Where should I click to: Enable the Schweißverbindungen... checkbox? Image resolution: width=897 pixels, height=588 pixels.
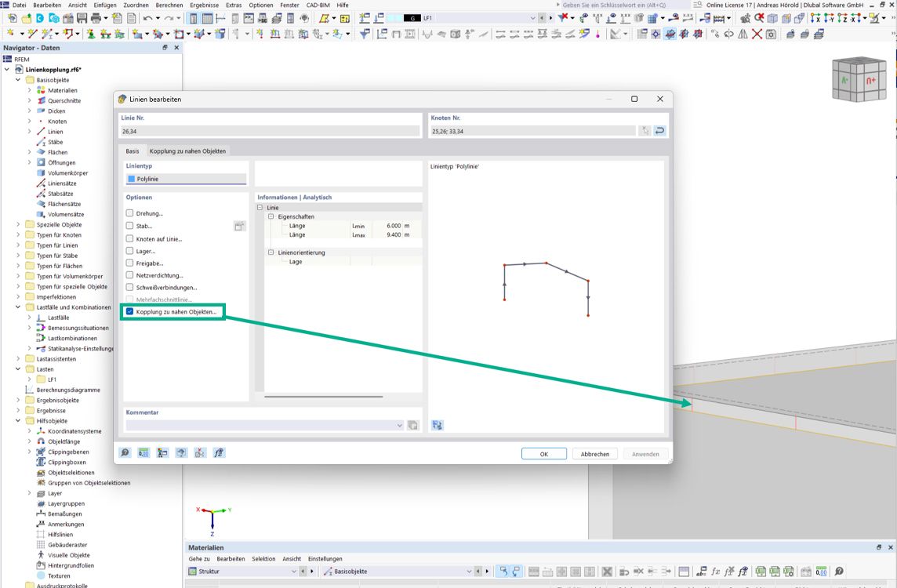[130, 287]
